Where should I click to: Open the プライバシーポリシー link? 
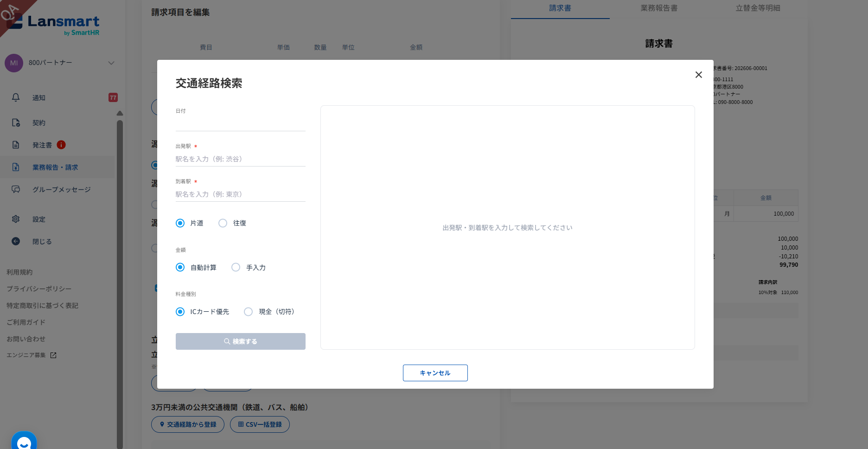(x=39, y=289)
